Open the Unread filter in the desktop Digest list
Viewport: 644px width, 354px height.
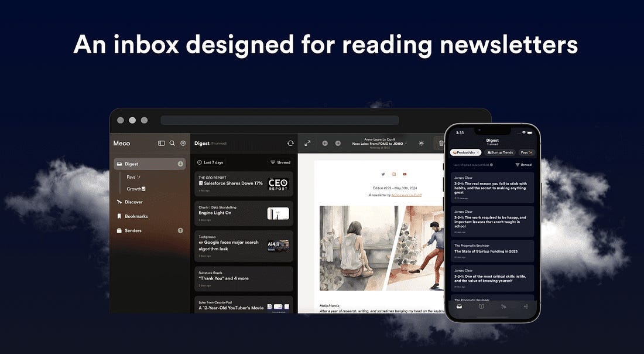[280, 162]
